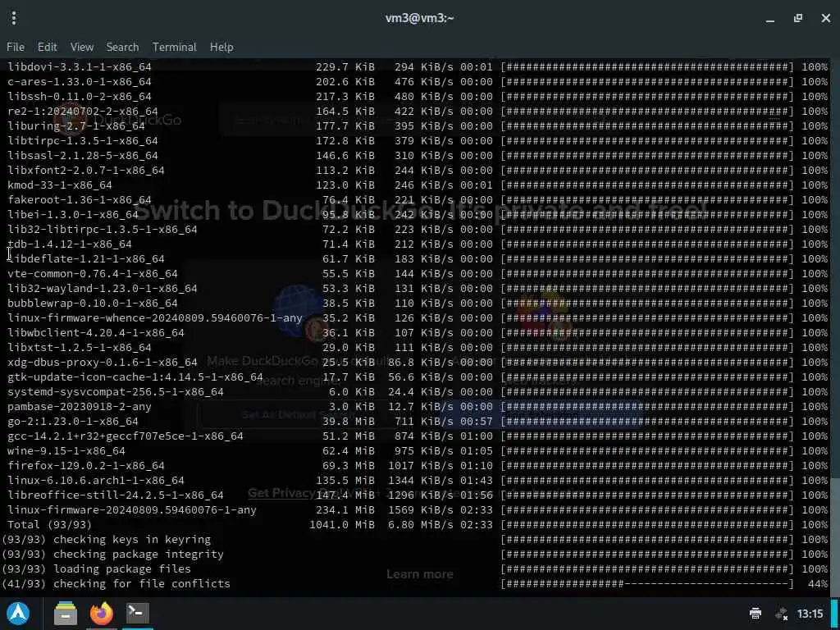Open the View menu

pos(82,47)
